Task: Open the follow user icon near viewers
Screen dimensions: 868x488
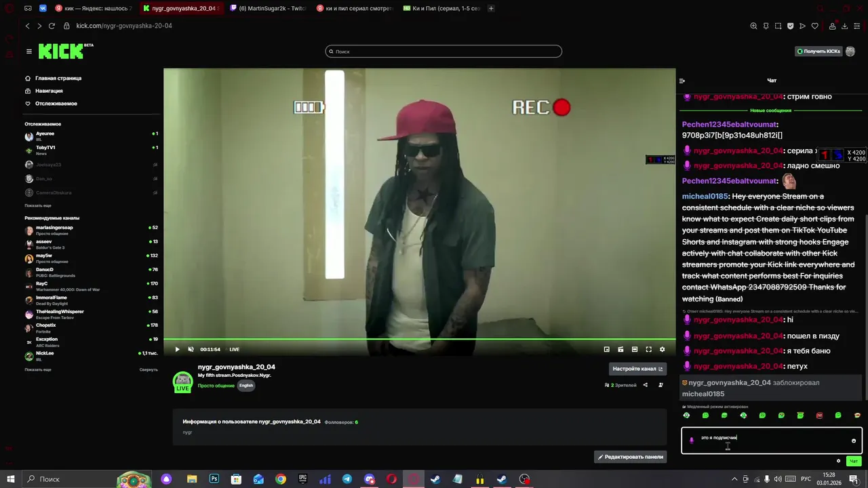Action: tap(660, 385)
